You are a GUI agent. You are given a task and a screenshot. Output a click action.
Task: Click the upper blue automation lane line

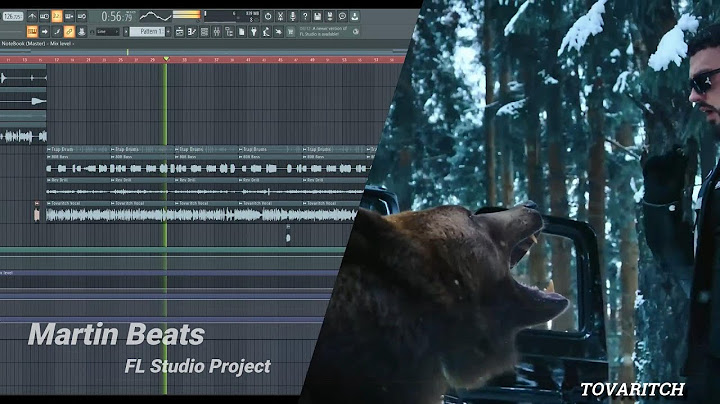169,273
